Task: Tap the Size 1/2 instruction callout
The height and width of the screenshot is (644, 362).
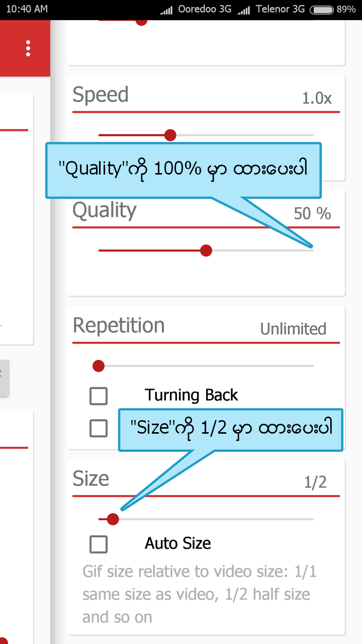Action: point(231,429)
